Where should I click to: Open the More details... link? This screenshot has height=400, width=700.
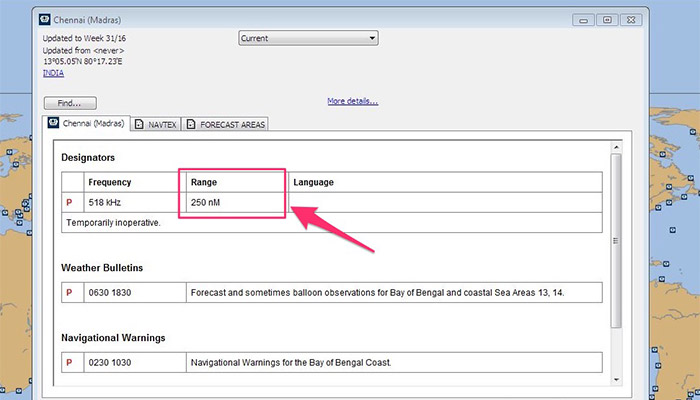click(x=352, y=101)
